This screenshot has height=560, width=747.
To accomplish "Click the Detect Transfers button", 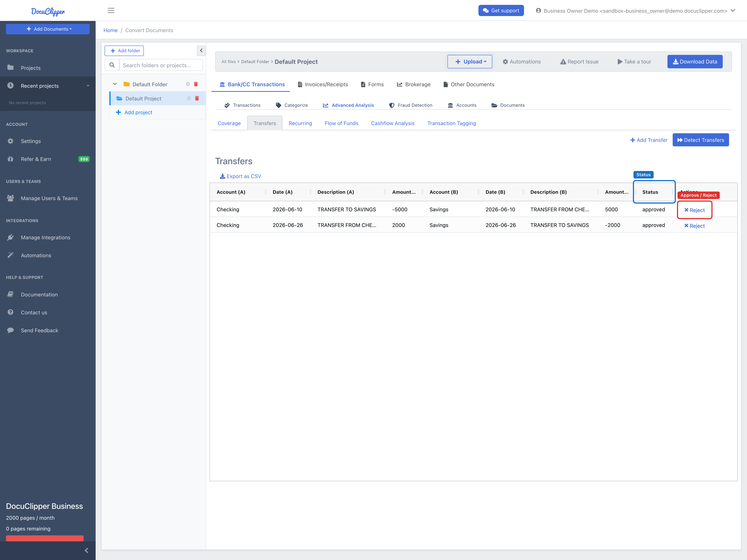I will (700, 140).
